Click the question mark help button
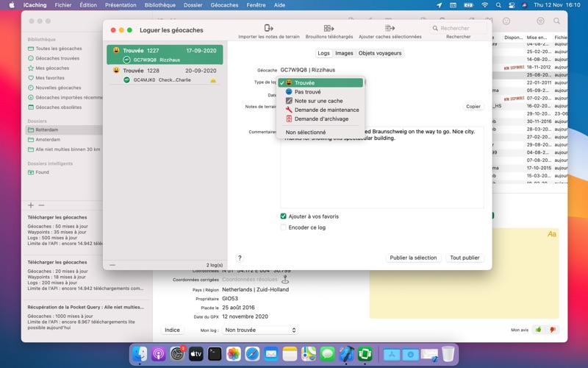This screenshot has height=368, width=588. 240,258
